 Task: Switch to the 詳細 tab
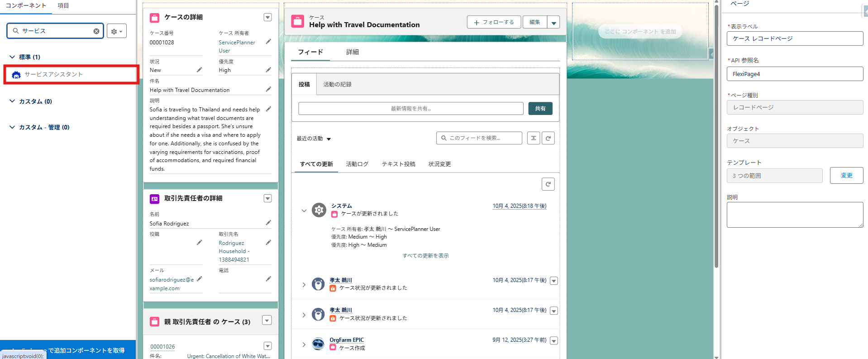[353, 52]
